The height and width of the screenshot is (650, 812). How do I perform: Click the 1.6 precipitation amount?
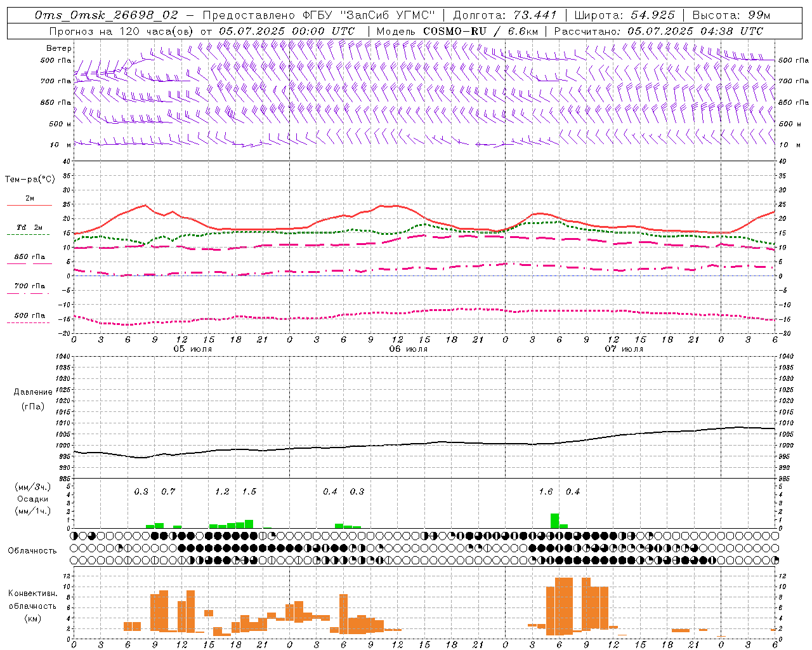click(x=546, y=492)
